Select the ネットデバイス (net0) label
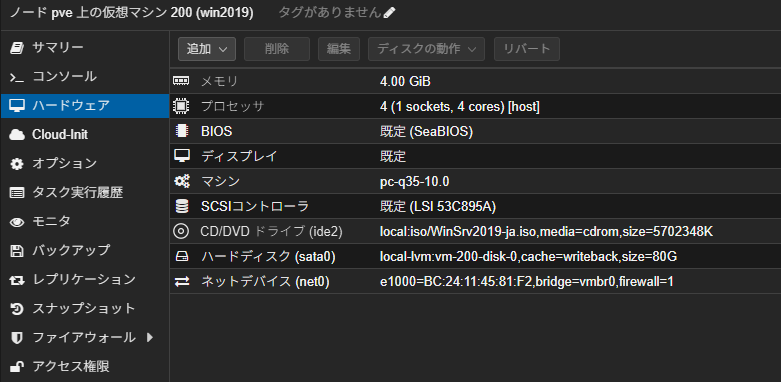 point(265,282)
